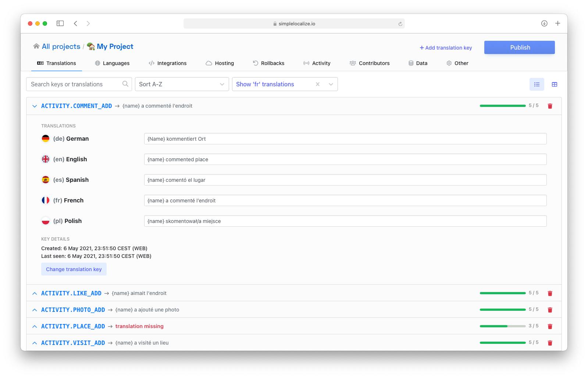The image size is (588, 378).
Task: Click the simplelocalize.io address bar
Action: coord(294,24)
